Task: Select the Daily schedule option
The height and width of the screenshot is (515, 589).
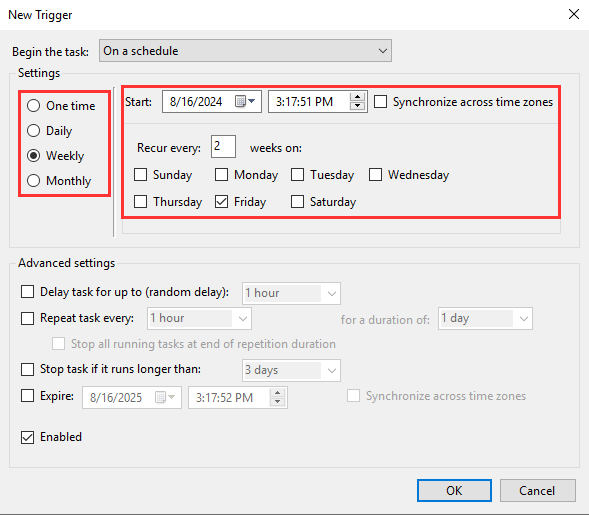Action: pyautogui.click(x=33, y=131)
